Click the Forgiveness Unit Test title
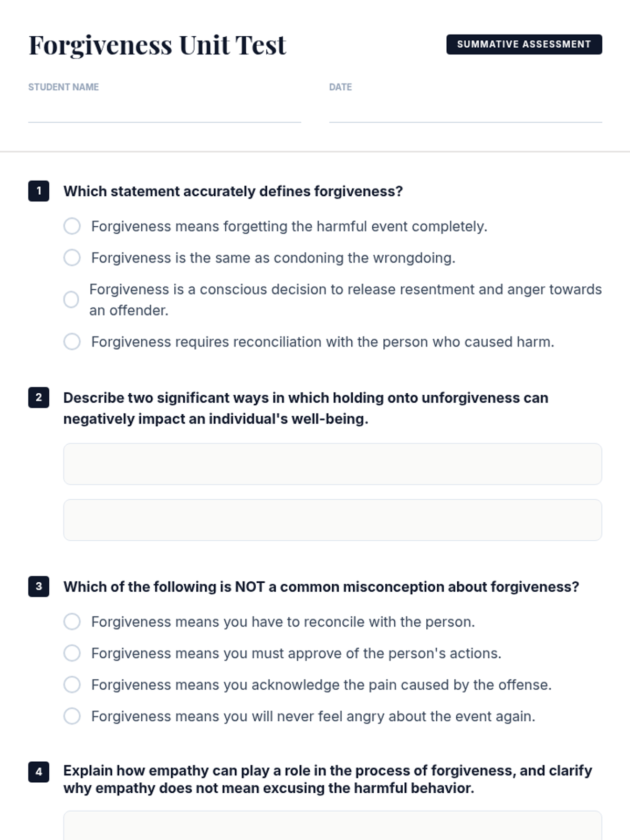This screenshot has height=840, width=630. click(x=157, y=45)
